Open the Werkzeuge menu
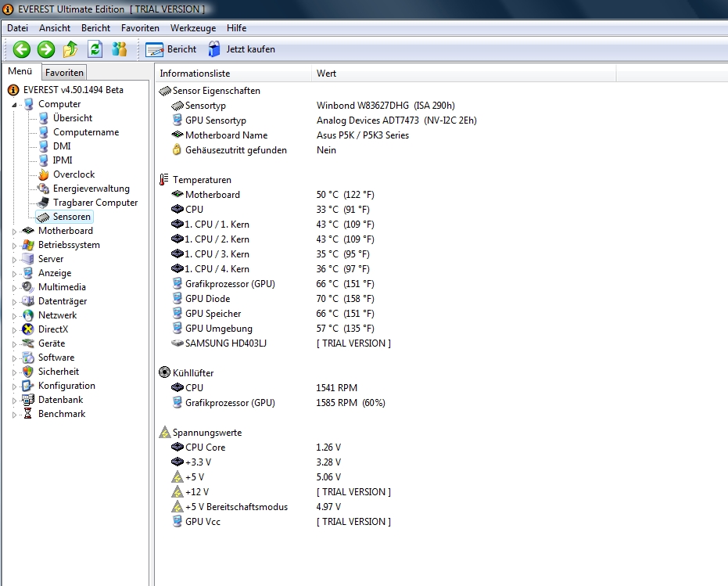Image resolution: width=728 pixels, height=586 pixels. [x=193, y=28]
